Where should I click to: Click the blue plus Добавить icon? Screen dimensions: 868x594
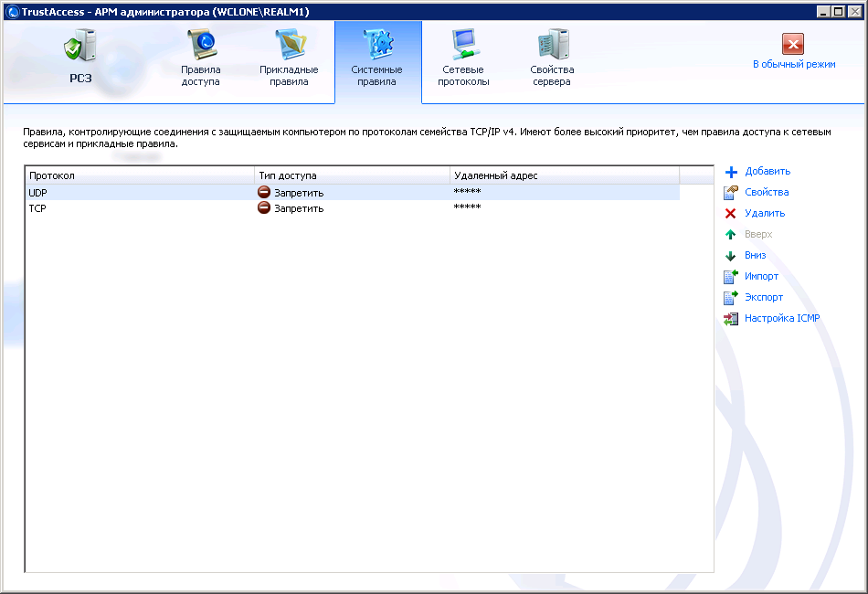point(731,172)
